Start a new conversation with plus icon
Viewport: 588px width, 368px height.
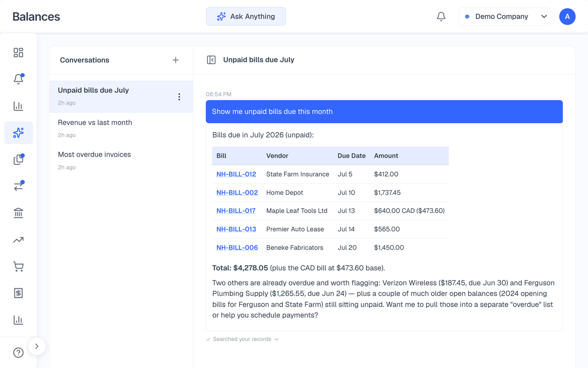[x=175, y=60]
